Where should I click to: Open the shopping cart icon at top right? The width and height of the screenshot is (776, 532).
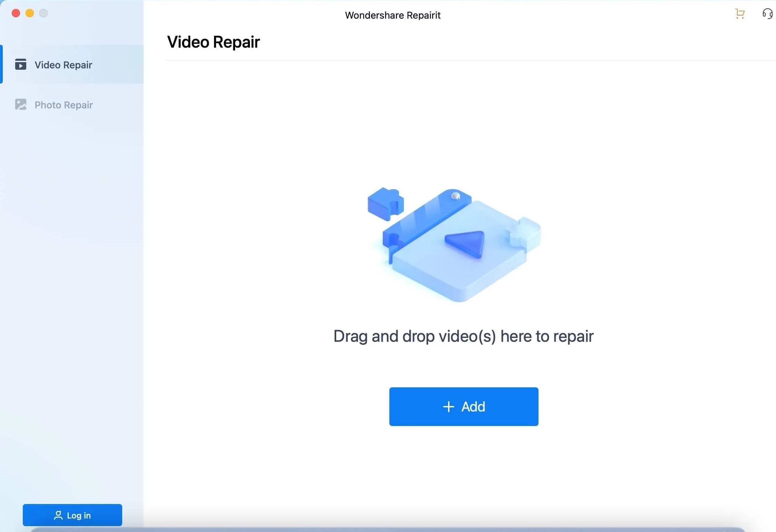[739, 14]
